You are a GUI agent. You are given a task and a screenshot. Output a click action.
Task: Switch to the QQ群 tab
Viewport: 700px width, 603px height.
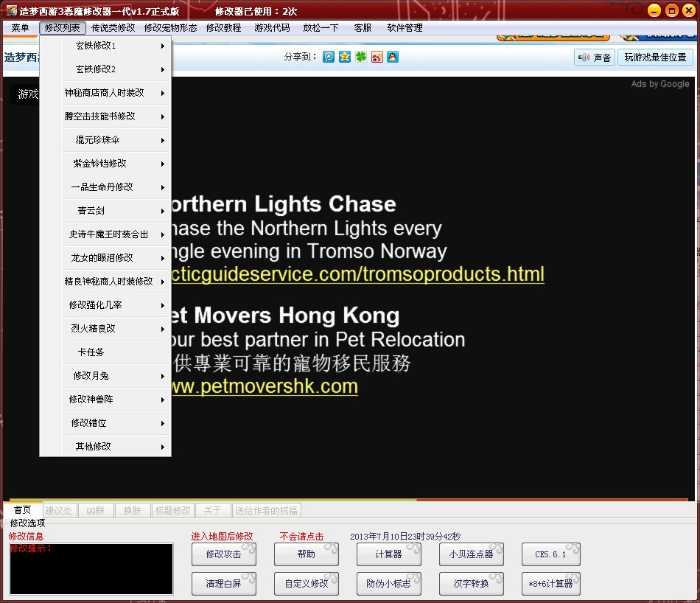click(x=95, y=510)
